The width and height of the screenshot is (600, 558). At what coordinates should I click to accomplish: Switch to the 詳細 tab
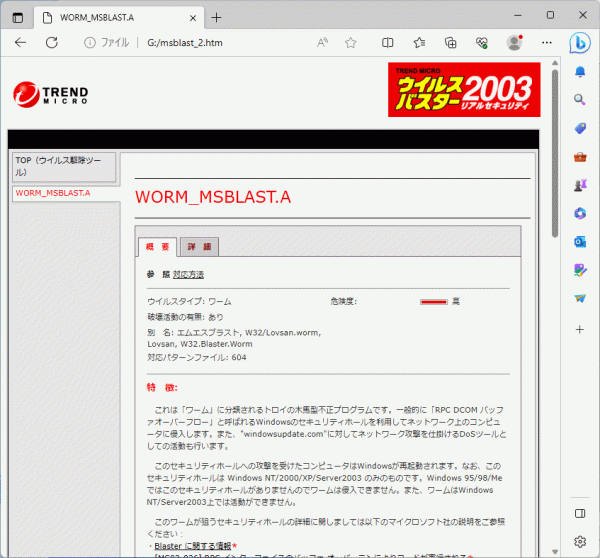click(199, 247)
